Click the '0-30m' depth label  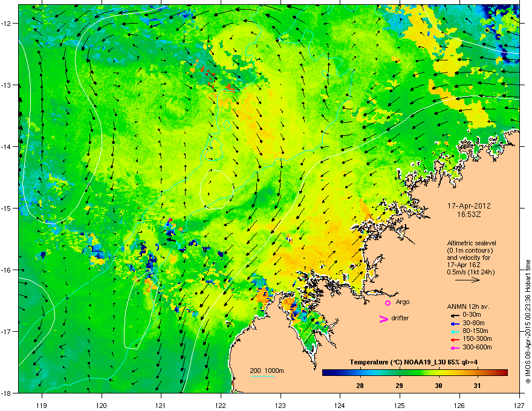[x=472, y=315]
